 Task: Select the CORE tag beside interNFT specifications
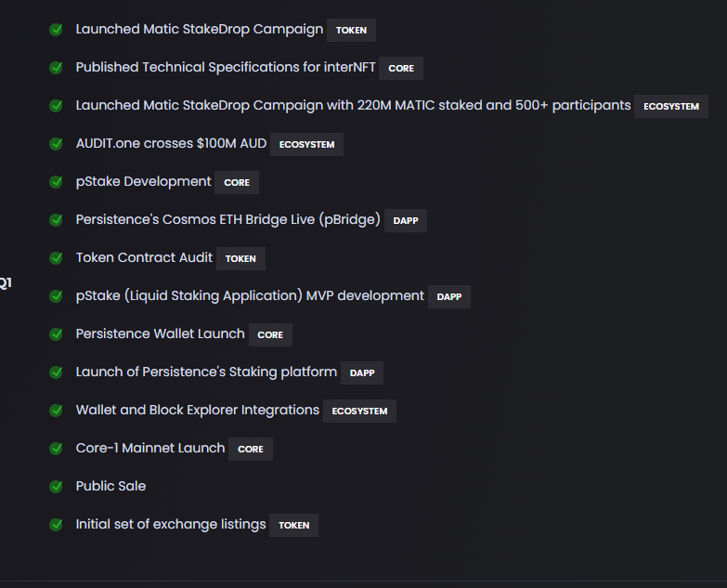(401, 68)
